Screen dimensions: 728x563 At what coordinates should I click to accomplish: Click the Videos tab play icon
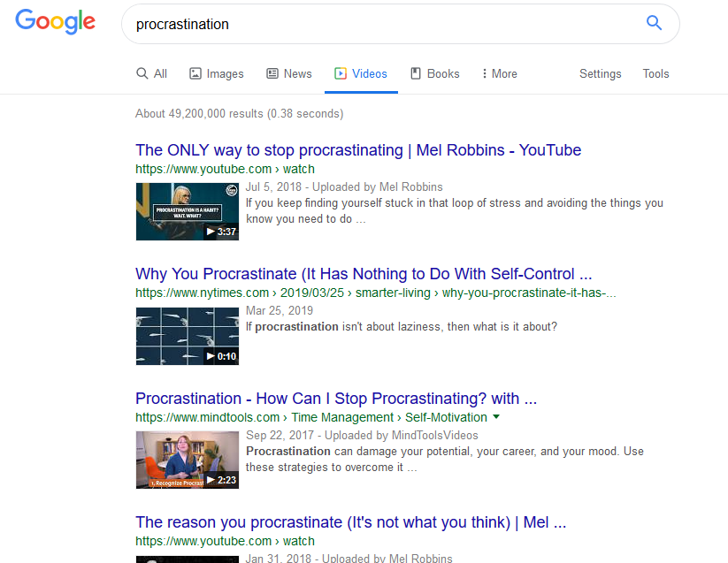[341, 73]
